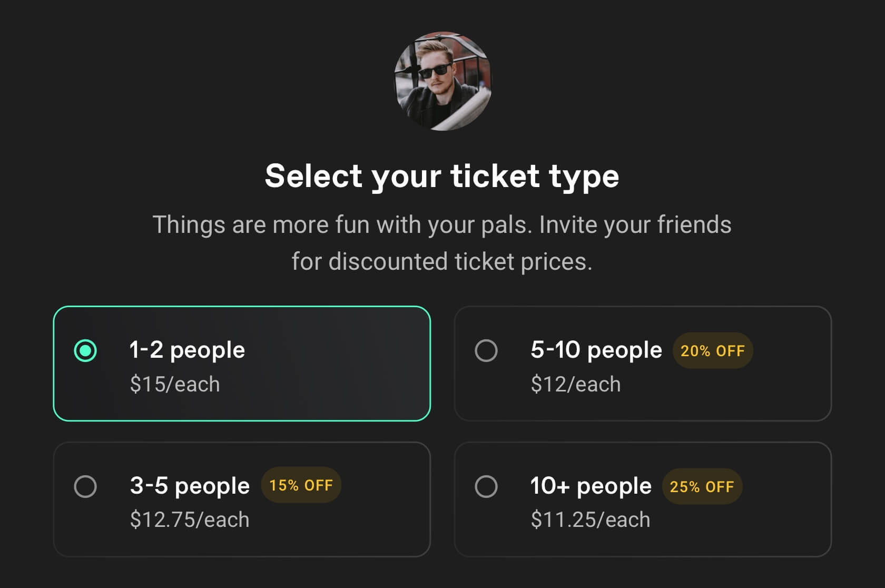Click the 20% OFF badge

click(712, 351)
